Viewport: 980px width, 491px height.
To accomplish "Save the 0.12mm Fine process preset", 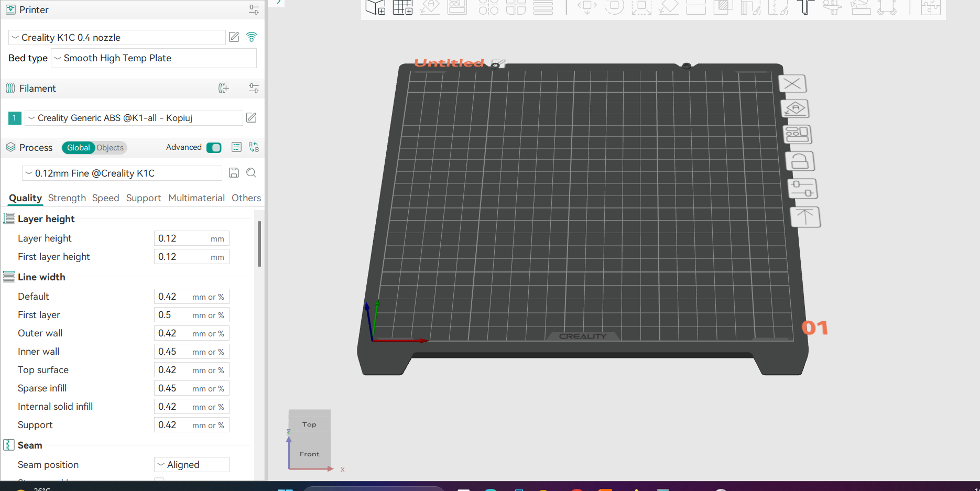I will click(234, 173).
